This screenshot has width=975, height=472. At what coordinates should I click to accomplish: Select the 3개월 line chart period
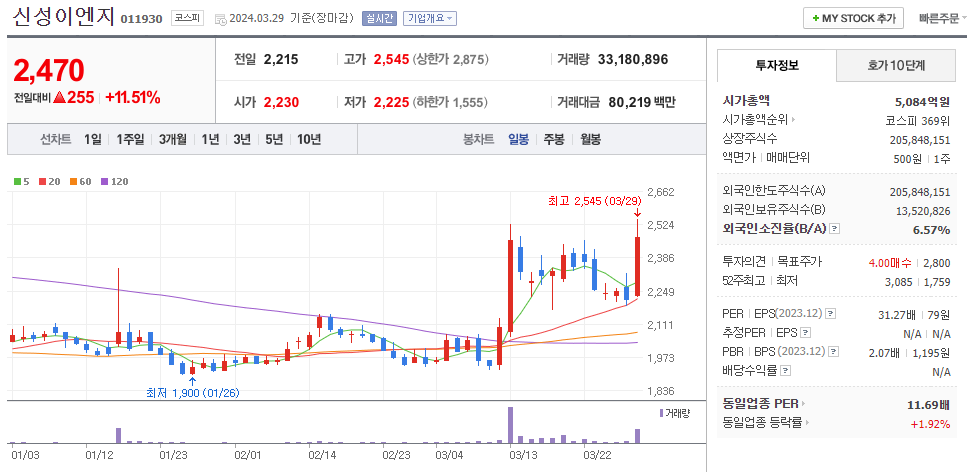tap(172, 139)
